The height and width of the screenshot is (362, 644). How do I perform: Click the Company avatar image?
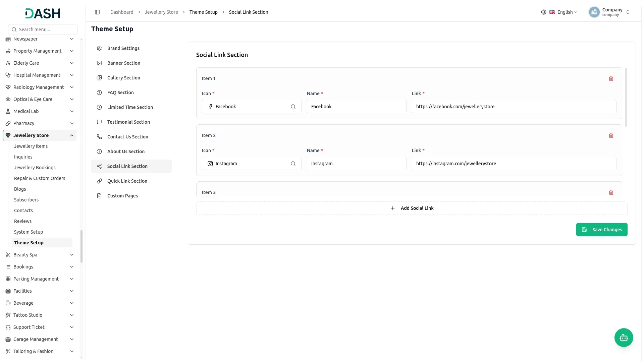594,12
